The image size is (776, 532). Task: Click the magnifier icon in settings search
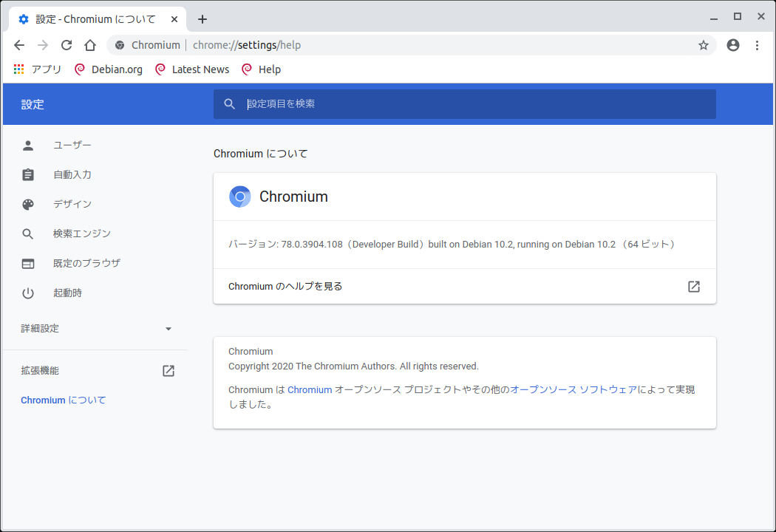(x=229, y=104)
